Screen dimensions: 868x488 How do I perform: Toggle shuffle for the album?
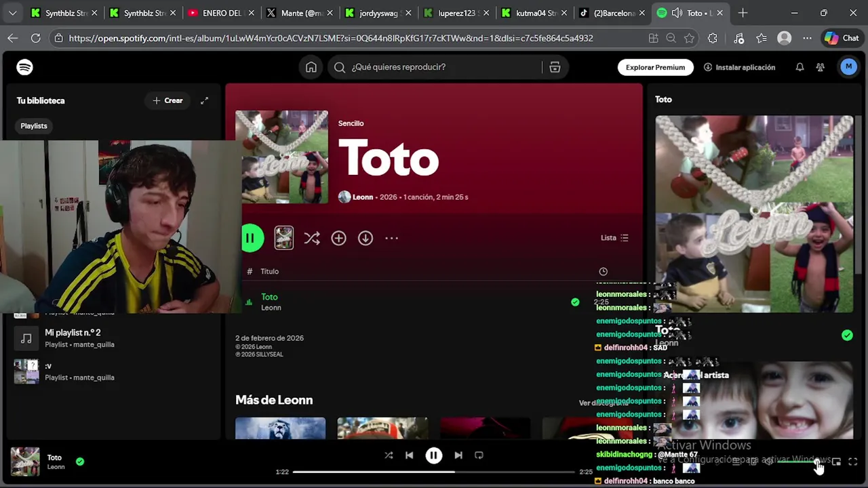pyautogui.click(x=312, y=238)
